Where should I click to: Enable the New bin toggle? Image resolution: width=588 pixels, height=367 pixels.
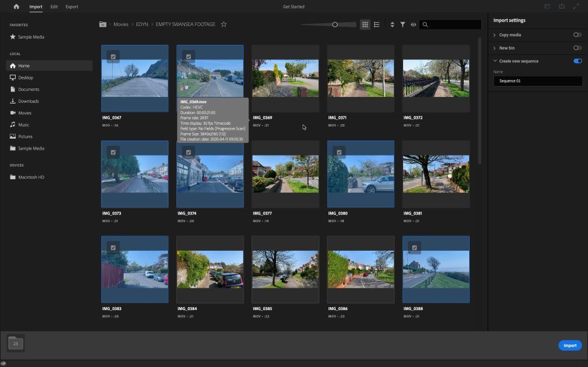pyautogui.click(x=576, y=48)
